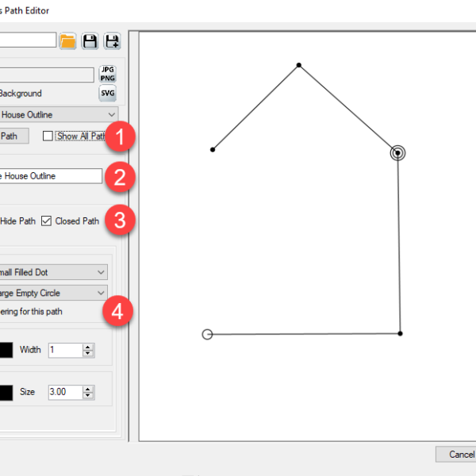476x476 pixels.
Task: Click the save floppy disk icon
Action: [90, 41]
